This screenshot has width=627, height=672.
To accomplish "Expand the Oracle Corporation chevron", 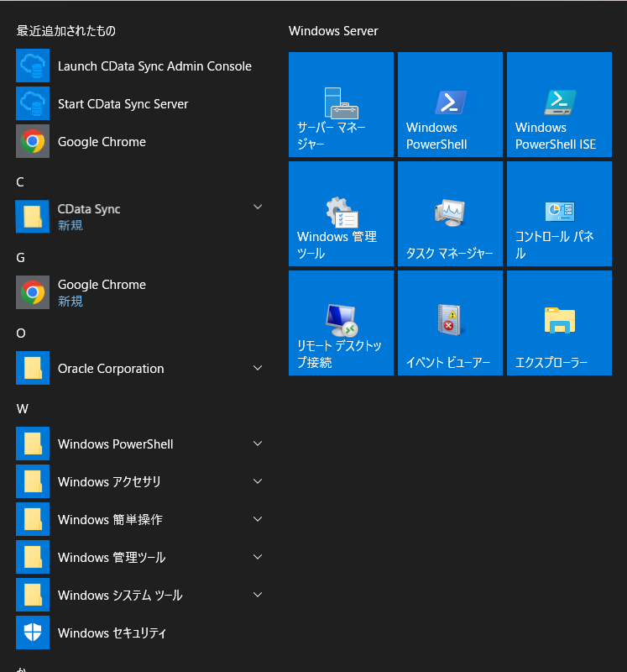I will coord(258,368).
